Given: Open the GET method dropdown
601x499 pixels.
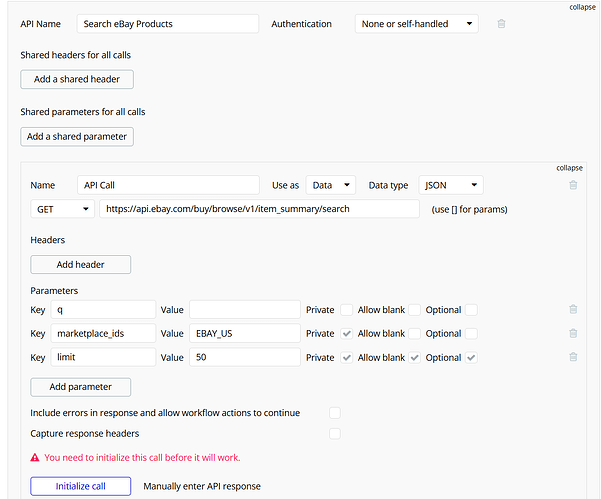Looking at the screenshot, I should pos(62,209).
